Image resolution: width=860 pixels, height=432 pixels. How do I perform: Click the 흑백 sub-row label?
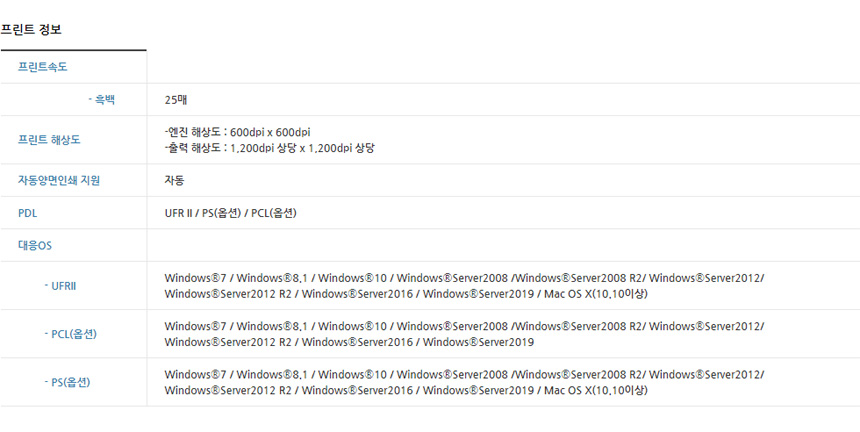click(101, 100)
